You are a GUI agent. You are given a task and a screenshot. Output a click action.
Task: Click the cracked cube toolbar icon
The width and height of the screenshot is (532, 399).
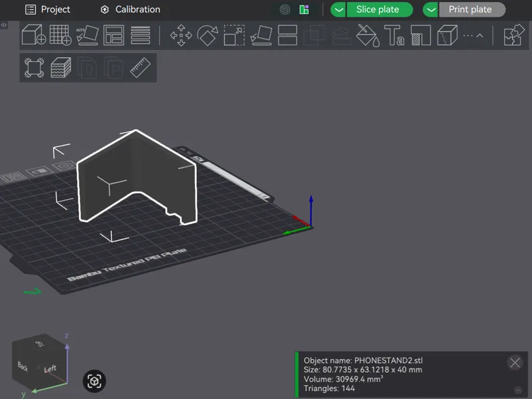pyautogui.click(x=447, y=35)
